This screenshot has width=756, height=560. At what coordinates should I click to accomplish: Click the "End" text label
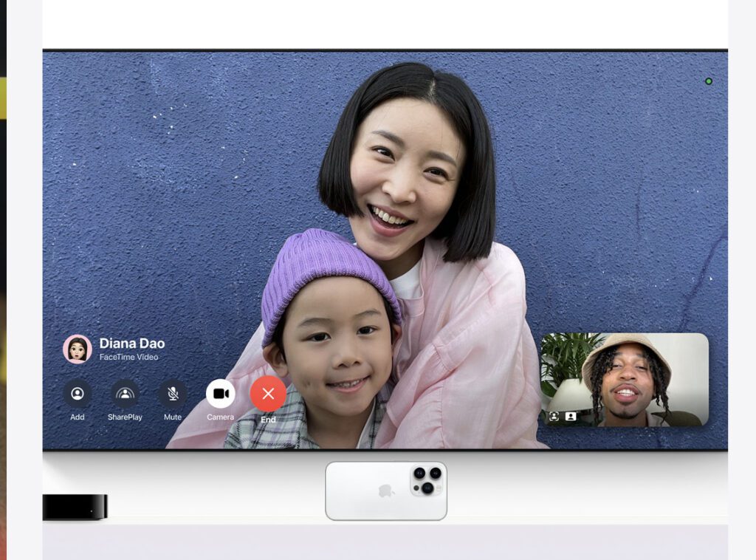tap(268, 420)
